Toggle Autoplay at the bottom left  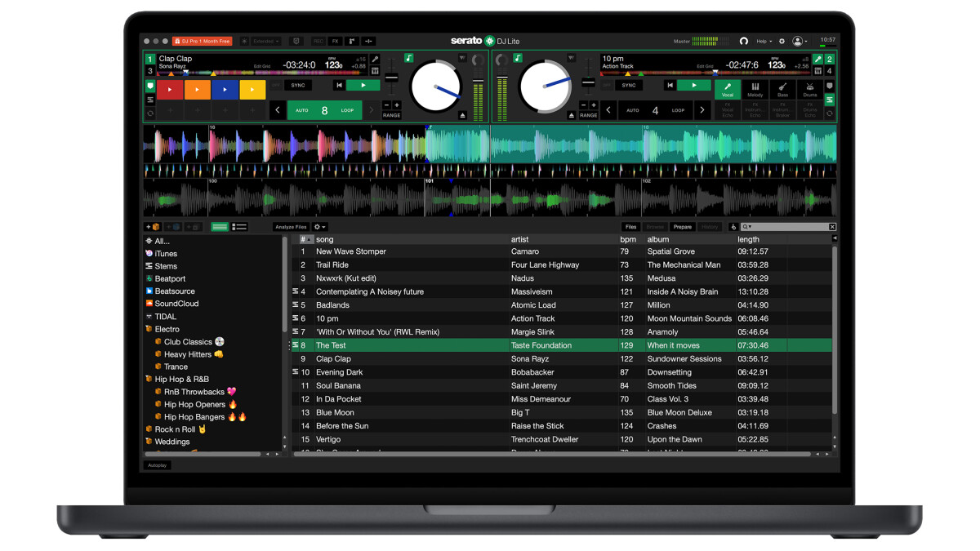pos(156,464)
